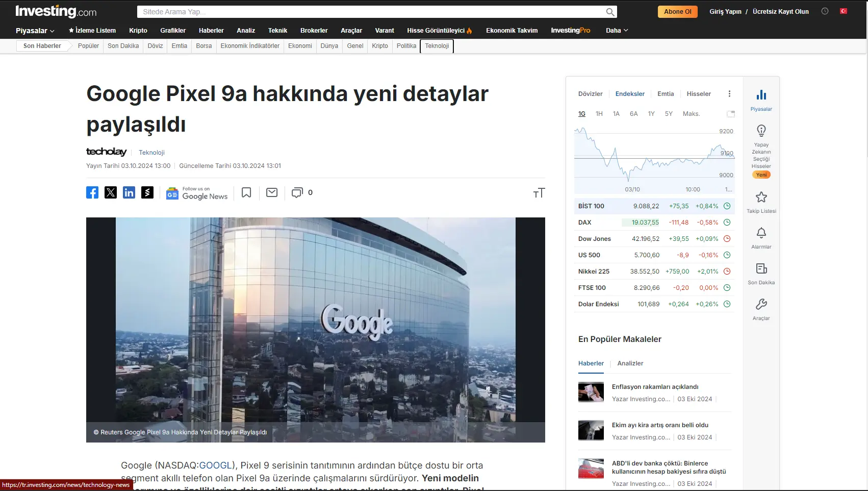Open the Analizler tab

tap(630, 363)
